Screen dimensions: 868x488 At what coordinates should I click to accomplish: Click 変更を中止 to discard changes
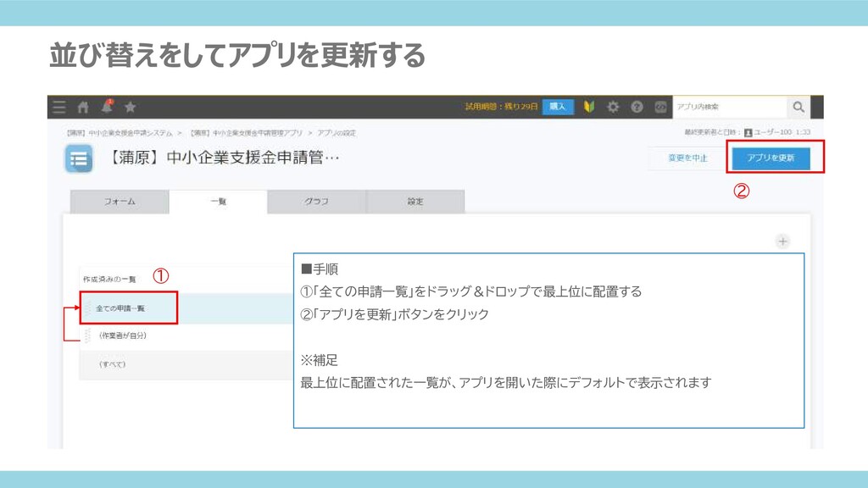(687, 158)
